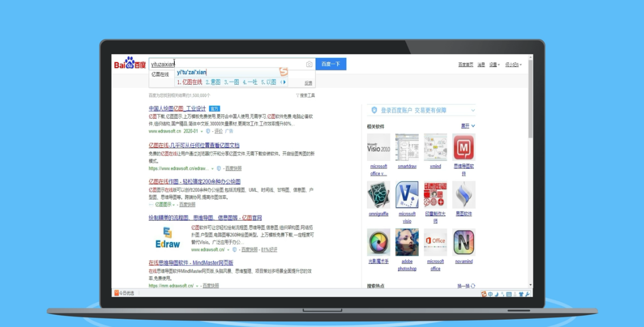
Task: Open result 亿图在线作图 - 轻松搞定200余种办公绘图
Action: tap(195, 182)
